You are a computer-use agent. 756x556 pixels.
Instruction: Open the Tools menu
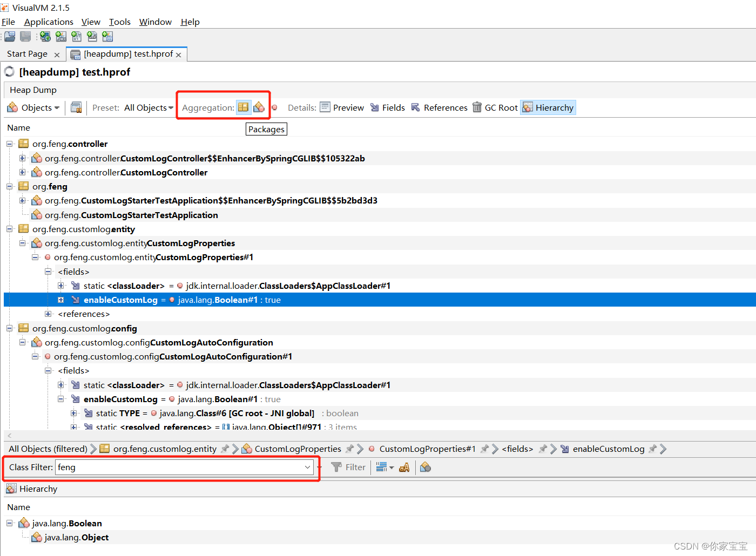click(120, 22)
